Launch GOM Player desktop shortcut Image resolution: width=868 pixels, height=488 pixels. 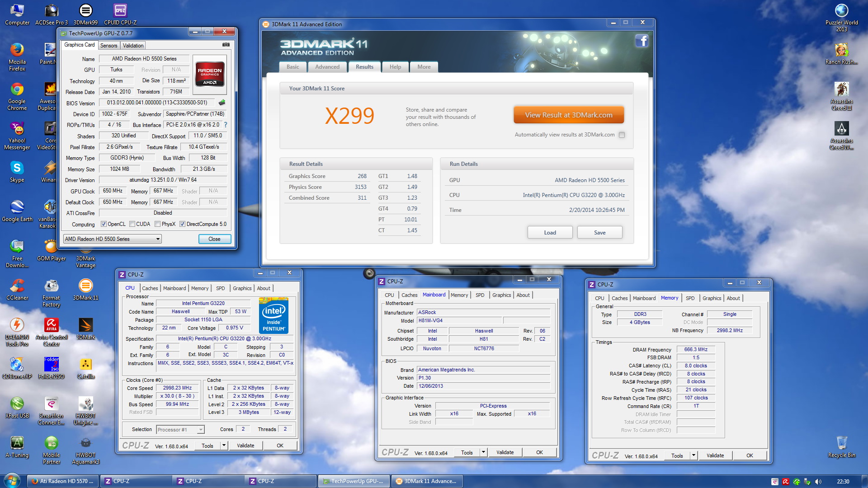coord(51,250)
